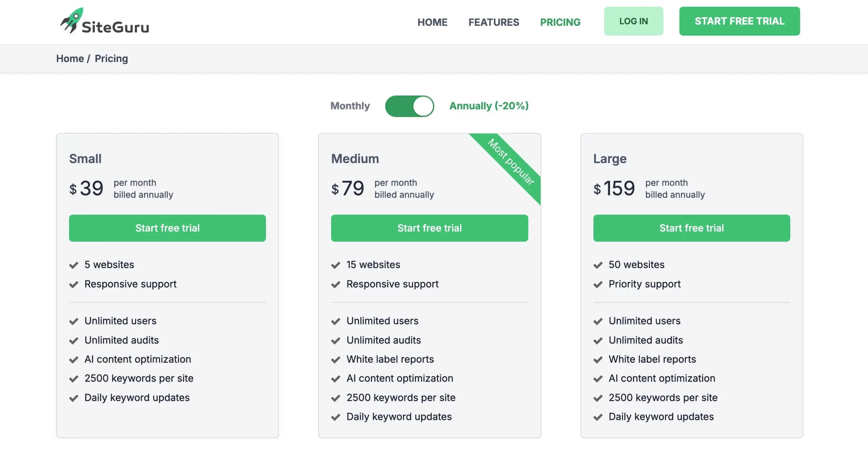Screen dimensions: 868x464
Task: Click checkmark beside Large 2500 keywords per site
Action: 598,398
